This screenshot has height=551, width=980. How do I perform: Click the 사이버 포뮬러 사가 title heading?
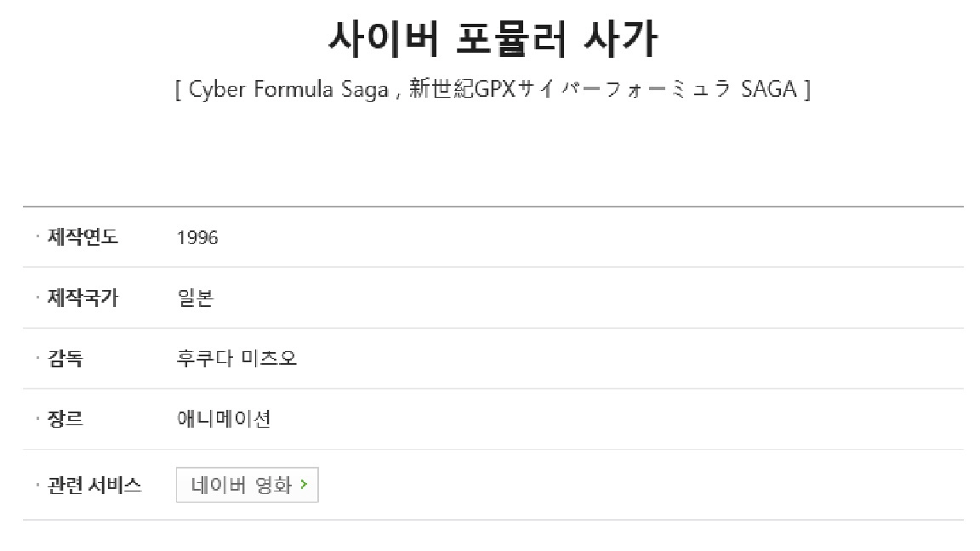point(493,39)
